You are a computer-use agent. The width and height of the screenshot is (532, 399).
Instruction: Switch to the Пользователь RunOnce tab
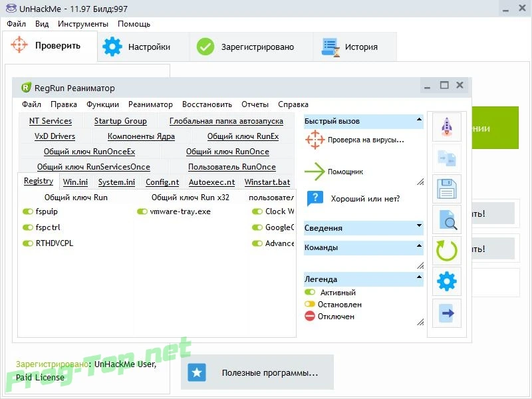(232, 167)
